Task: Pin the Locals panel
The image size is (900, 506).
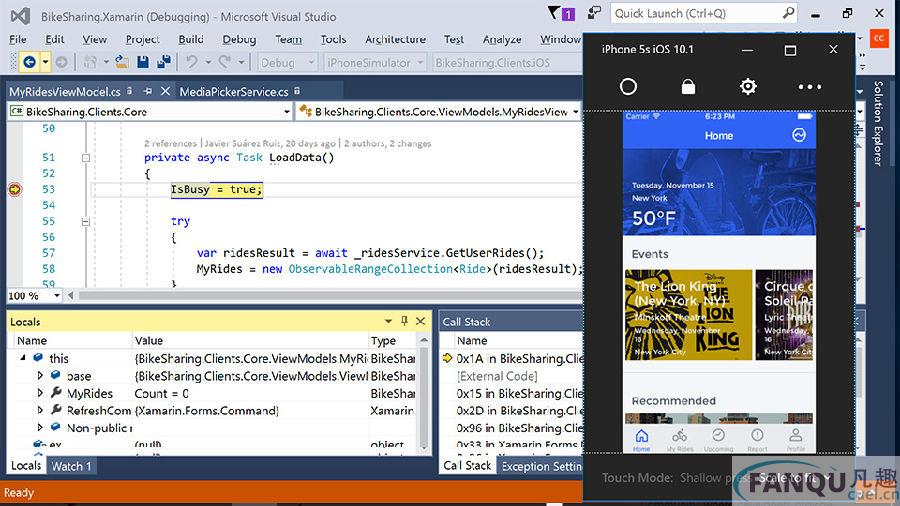Action: (405, 321)
